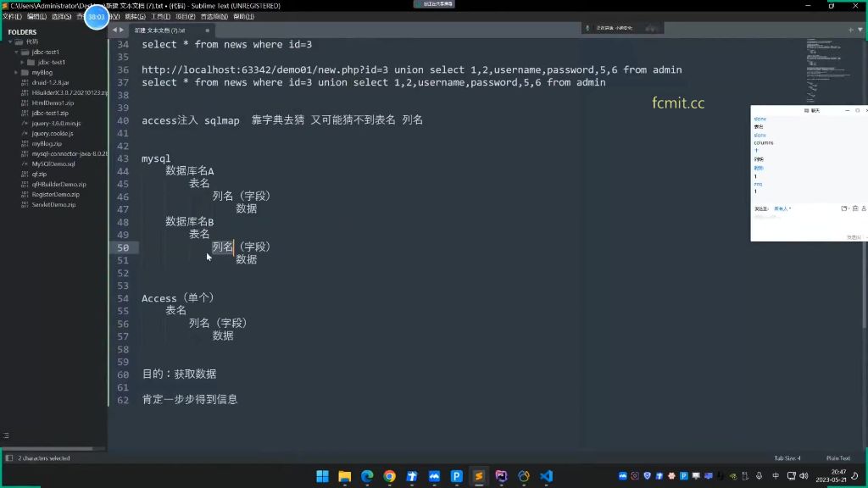Image resolution: width=868 pixels, height=488 pixels.
Task: Click the file send icon in chat window
Action: [844, 208]
